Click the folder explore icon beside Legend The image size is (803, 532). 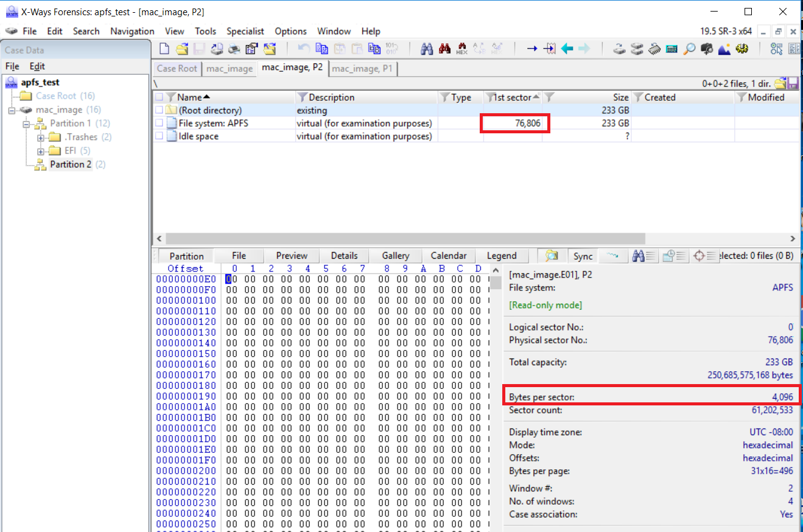pyautogui.click(x=552, y=256)
